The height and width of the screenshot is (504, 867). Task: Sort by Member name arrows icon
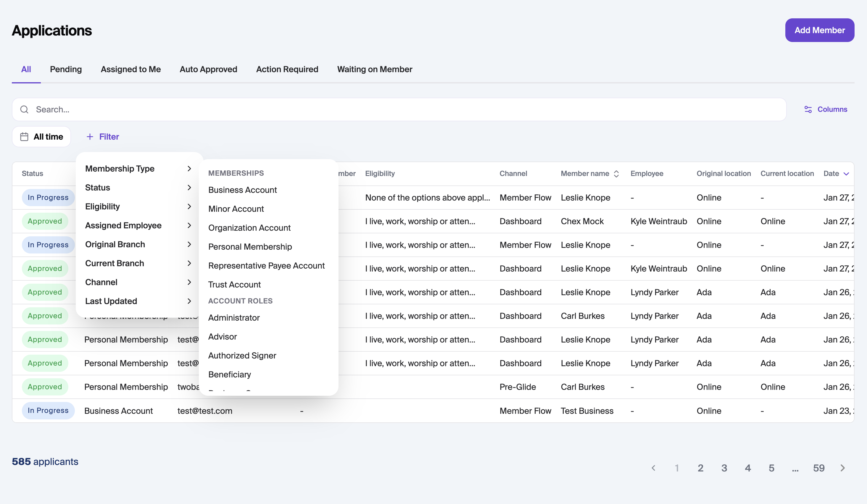click(616, 174)
